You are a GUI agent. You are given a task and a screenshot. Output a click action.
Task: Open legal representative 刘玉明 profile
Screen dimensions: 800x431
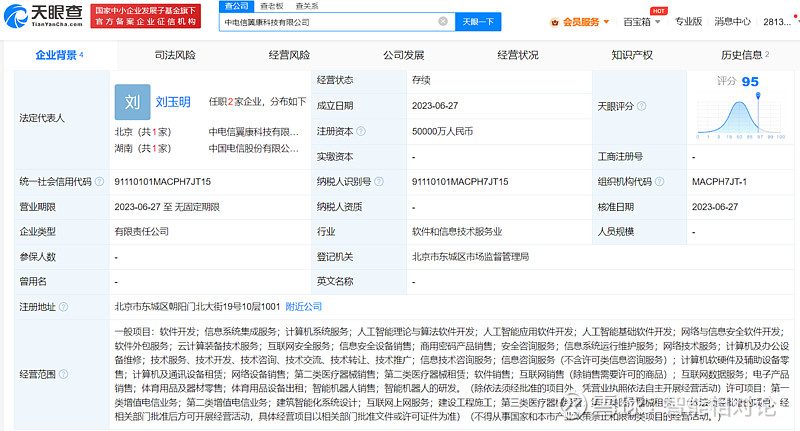(173, 102)
